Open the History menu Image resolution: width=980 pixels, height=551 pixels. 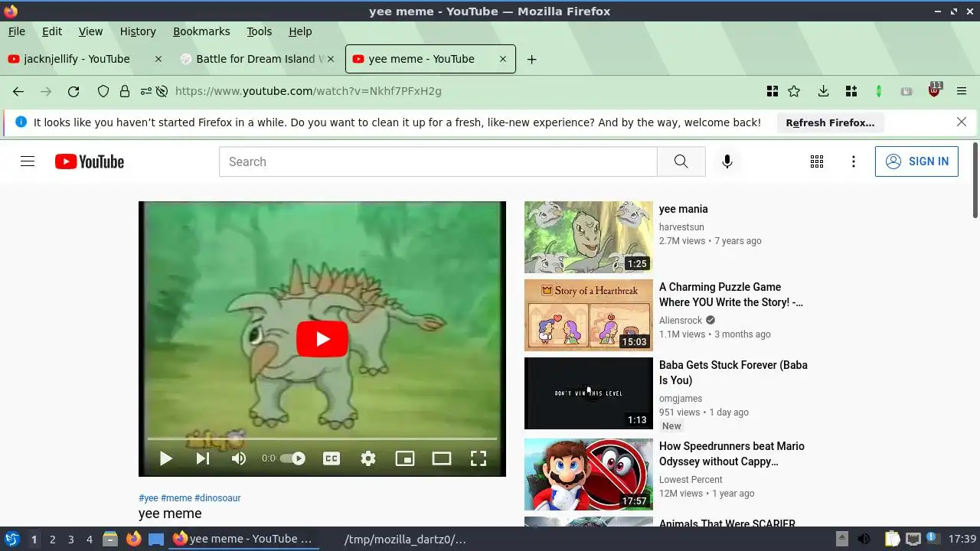138,31
